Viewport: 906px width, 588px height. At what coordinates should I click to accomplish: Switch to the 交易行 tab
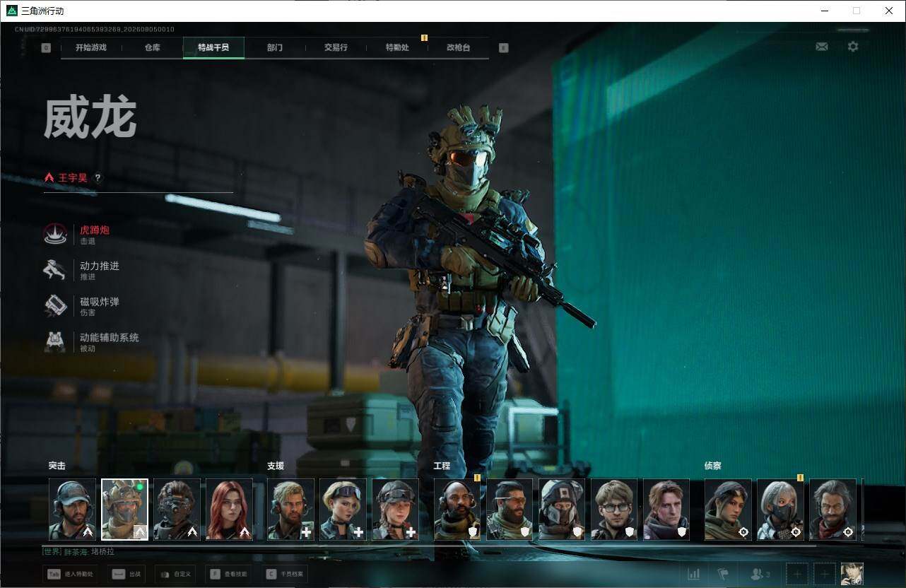click(336, 47)
